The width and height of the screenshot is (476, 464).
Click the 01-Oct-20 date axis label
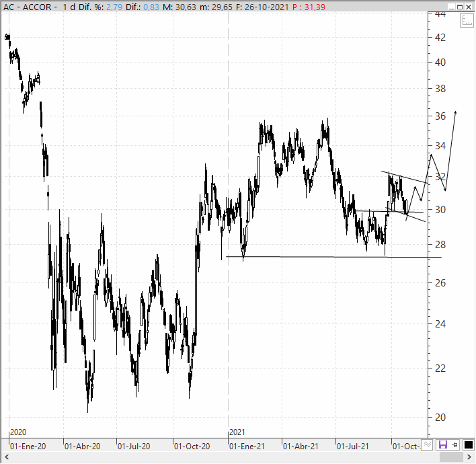click(x=192, y=447)
